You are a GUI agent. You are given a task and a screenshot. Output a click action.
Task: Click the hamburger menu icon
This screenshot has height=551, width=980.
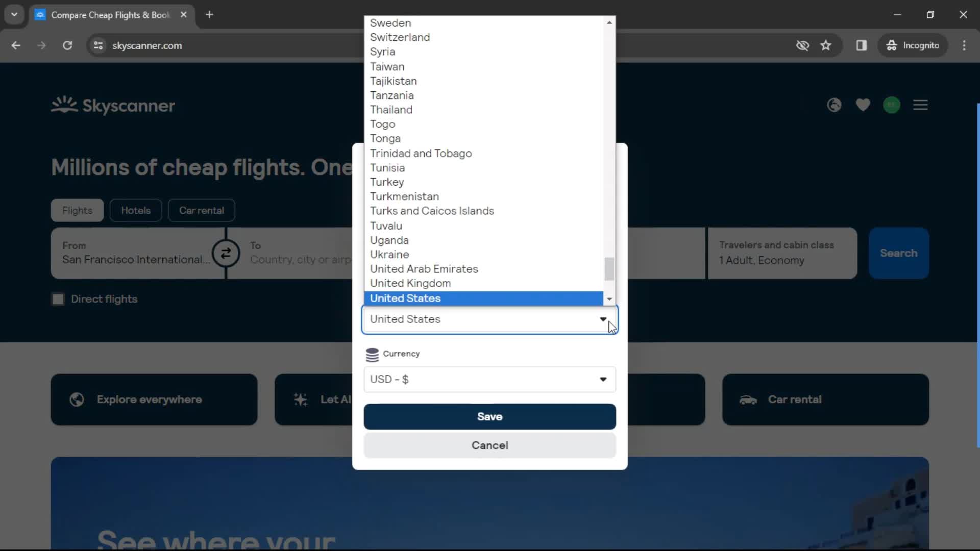(x=921, y=105)
